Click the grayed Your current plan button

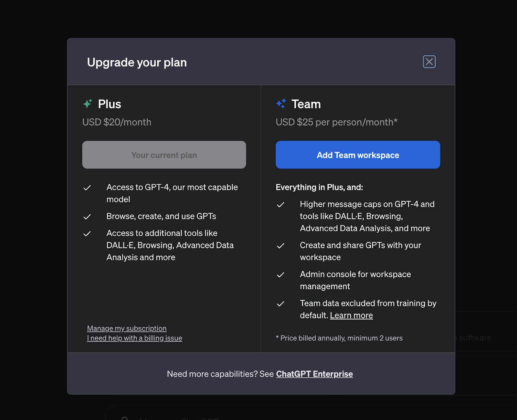pos(164,155)
